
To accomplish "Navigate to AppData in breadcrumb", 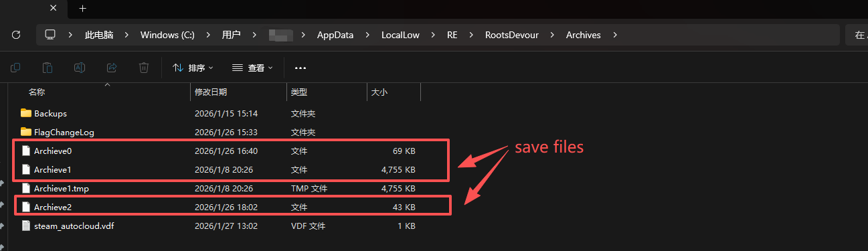I will (335, 35).
